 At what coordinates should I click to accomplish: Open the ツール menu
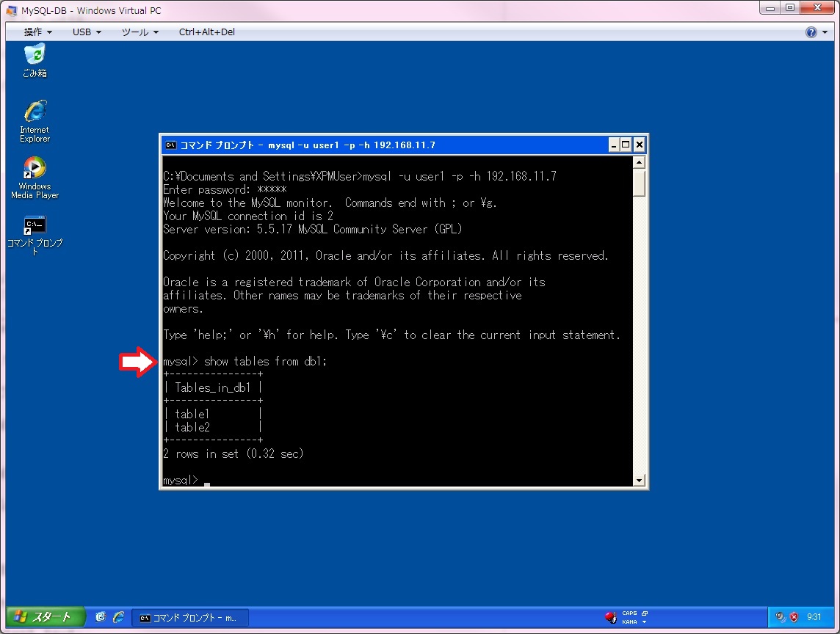140,32
